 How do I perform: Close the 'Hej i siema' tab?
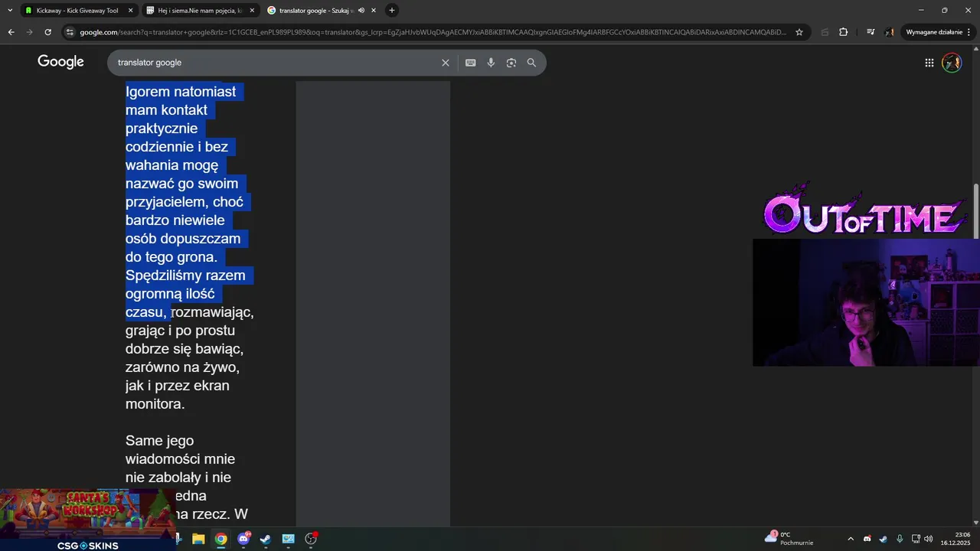tap(252, 10)
